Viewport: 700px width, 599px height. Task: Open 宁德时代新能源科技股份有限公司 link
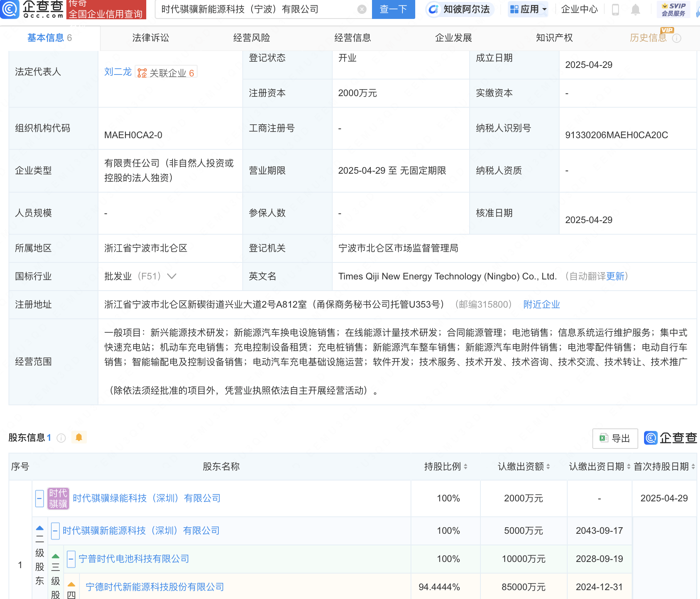pyautogui.click(x=155, y=587)
